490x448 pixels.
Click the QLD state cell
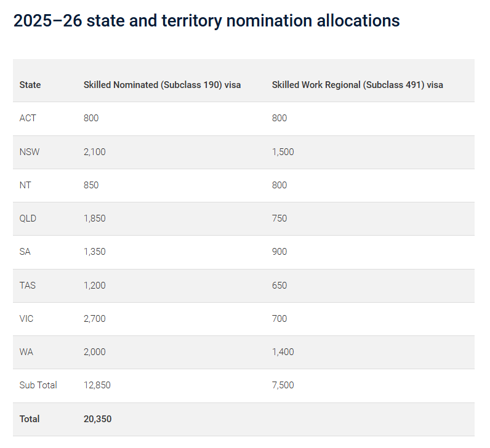28,218
